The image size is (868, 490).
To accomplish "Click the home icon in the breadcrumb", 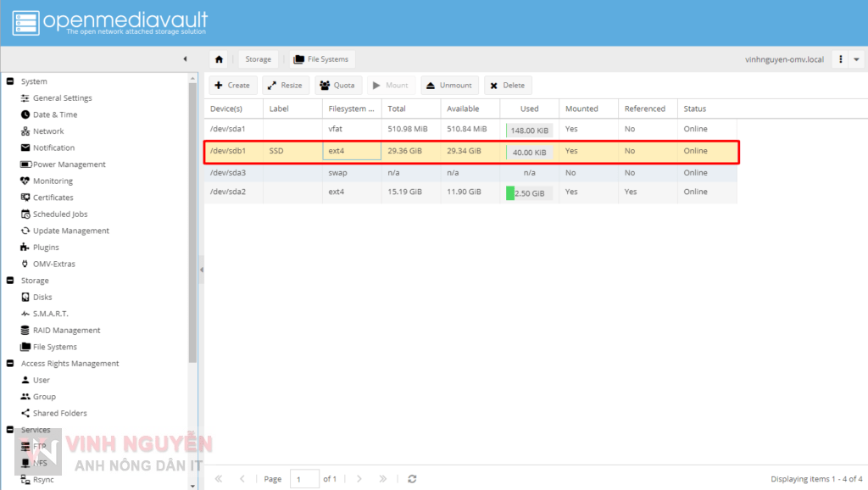I will point(218,58).
